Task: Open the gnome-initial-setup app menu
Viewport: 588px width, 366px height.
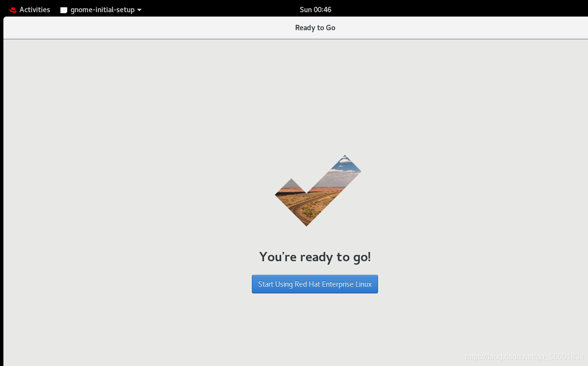Action: [101, 10]
